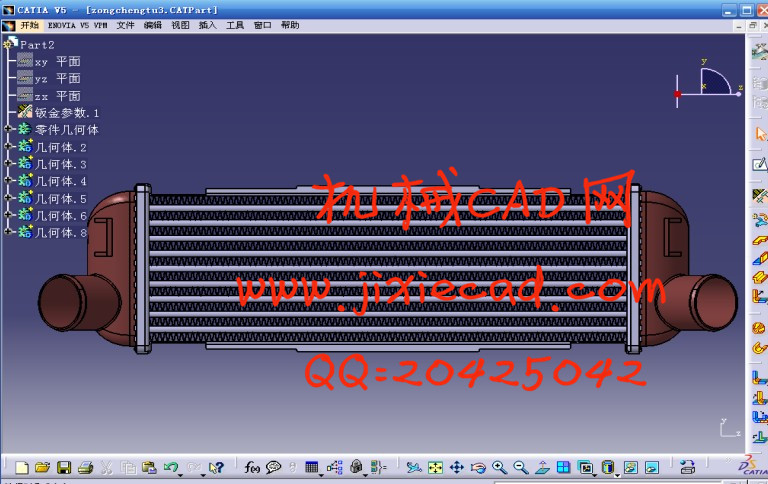Image resolution: width=768 pixels, height=484 pixels.
Task: Select 钣金参数.1 in specification tree
Action: point(66,113)
